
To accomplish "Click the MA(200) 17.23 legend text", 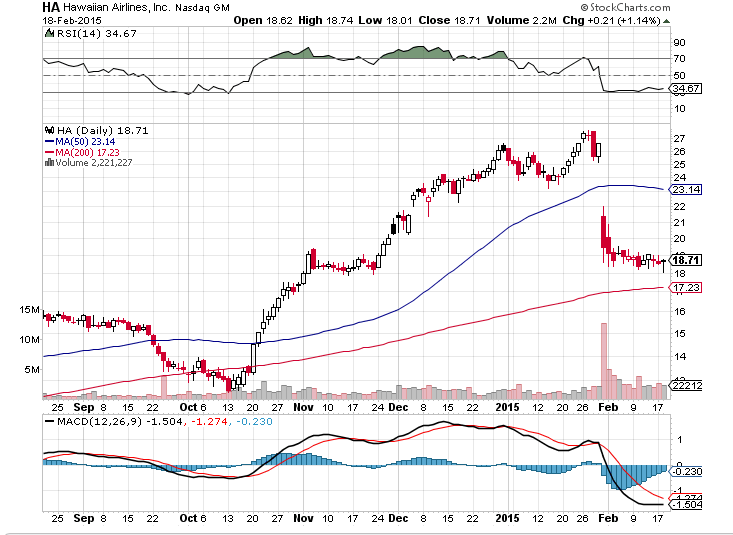I will click(x=87, y=152).
